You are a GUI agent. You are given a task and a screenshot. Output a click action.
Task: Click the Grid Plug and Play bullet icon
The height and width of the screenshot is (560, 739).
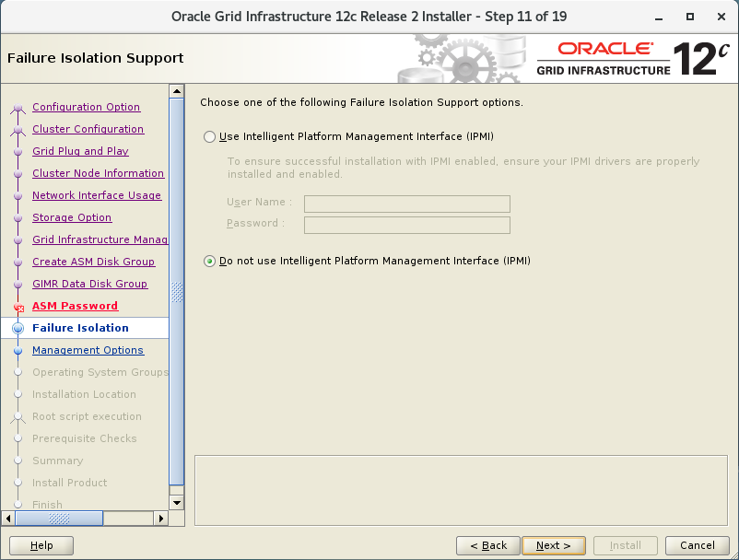click(x=18, y=152)
